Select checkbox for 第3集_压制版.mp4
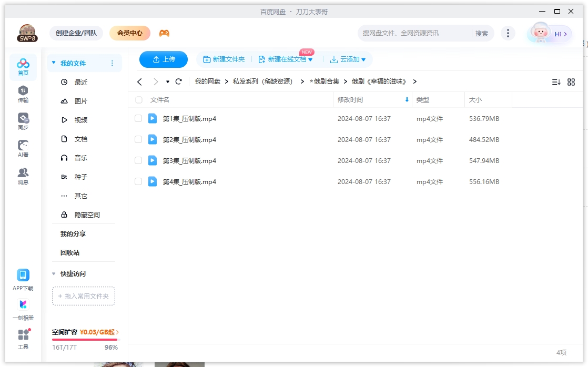This screenshot has width=588, height=367. pyautogui.click(x=138, y=160)
